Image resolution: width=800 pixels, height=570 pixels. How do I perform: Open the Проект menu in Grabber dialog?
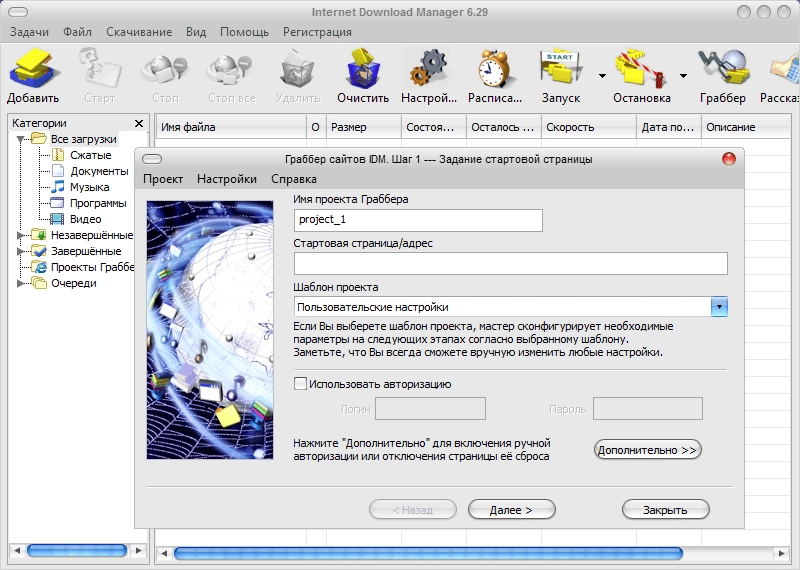pos(163,179)
